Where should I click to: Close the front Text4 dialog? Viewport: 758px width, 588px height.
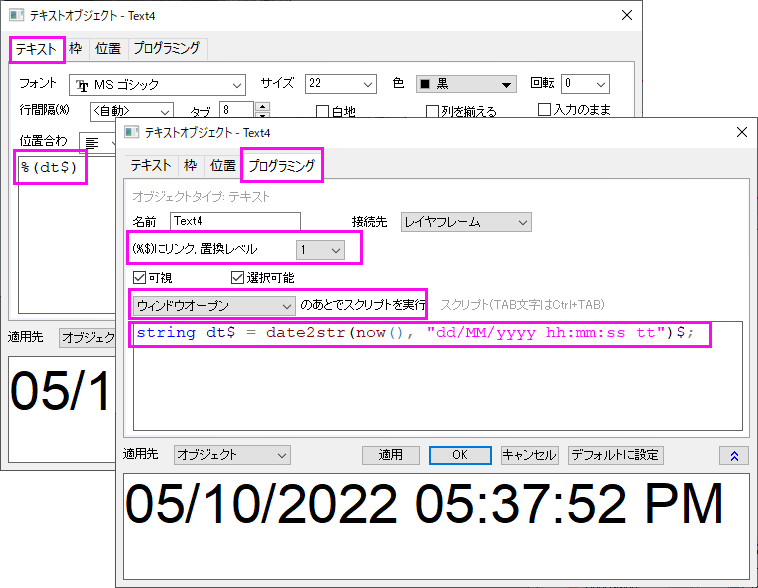tap(742, 132)
